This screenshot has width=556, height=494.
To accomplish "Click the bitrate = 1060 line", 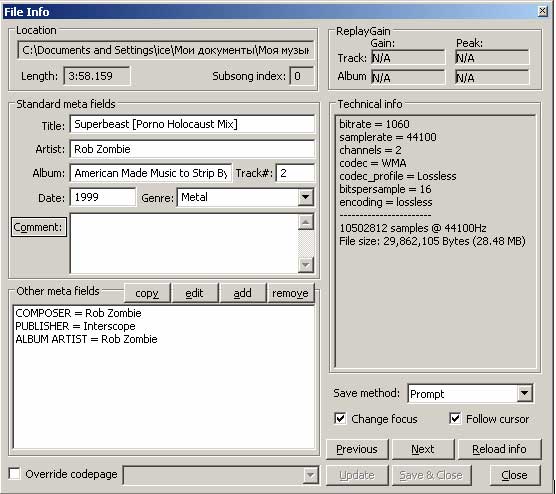I will coord(374,124).
